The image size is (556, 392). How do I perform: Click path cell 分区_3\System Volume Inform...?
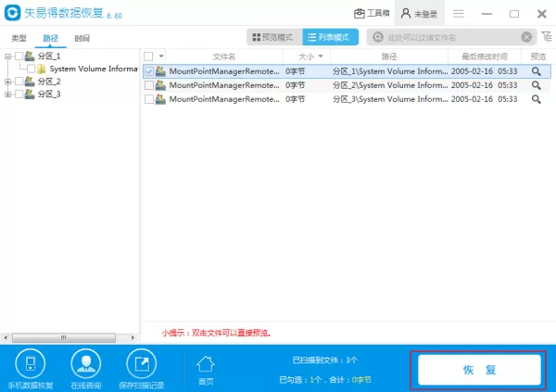(390, 99)
